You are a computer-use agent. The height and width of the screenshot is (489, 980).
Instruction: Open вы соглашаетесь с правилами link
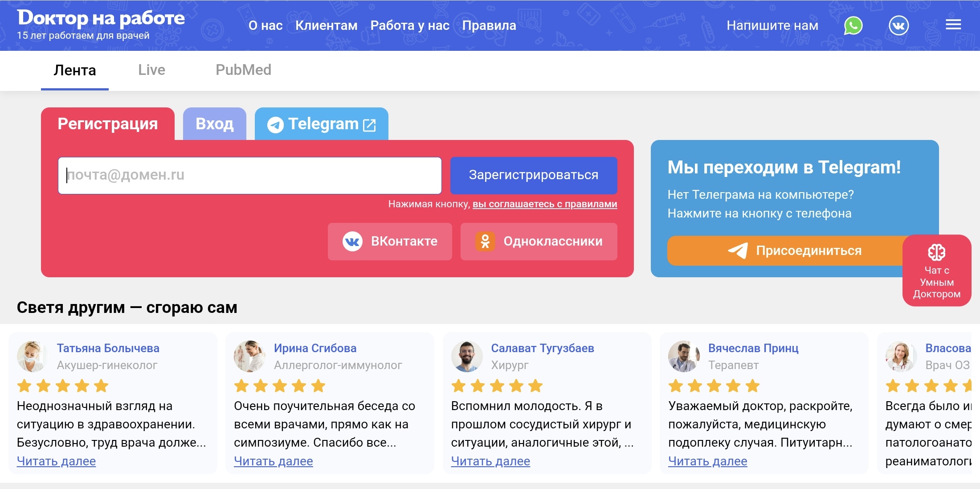tap(545, 204)
